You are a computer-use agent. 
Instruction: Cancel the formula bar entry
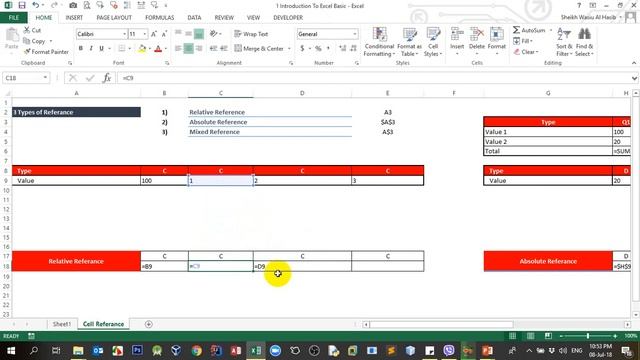tap(73, 78)
